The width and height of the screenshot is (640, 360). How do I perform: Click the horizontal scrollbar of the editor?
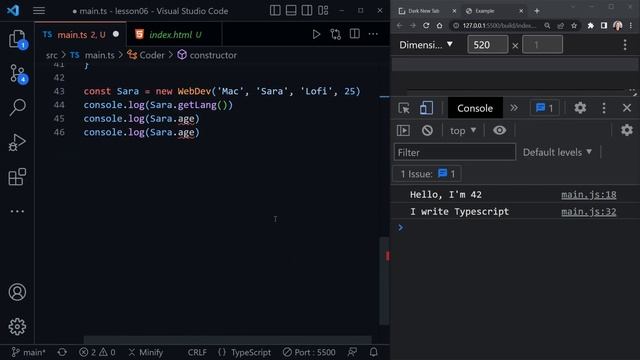pyautogui.click(x=227, y=339)
